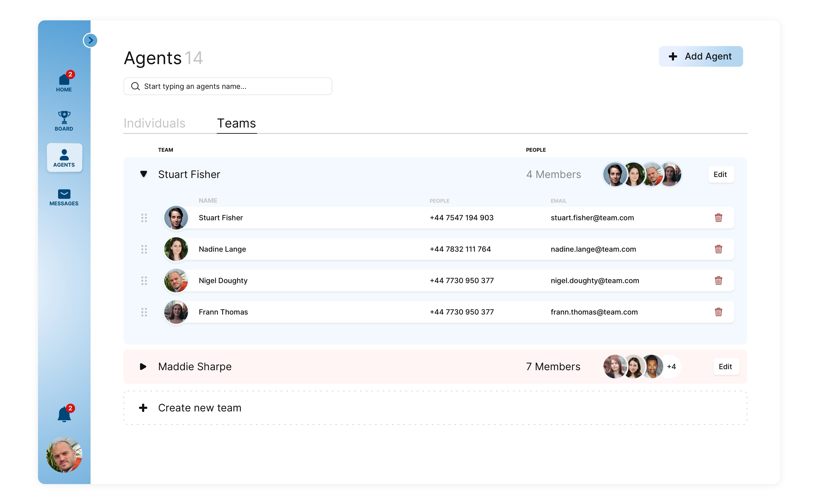Select the Teams tab
The image size is (818, 504).
(236, 123)
